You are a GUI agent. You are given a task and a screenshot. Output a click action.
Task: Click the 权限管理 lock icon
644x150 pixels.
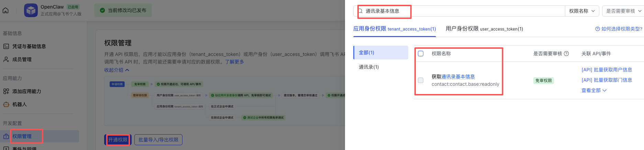6,136
